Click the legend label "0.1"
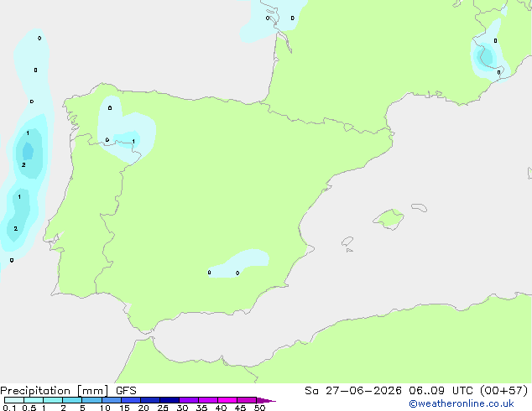This screenshot has width=532, height=411. (9, 408)
